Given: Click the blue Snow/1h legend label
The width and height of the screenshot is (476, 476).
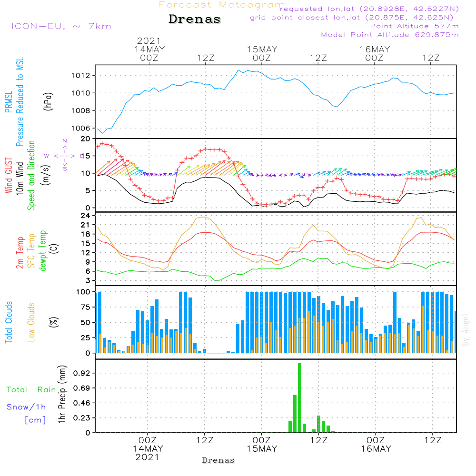Looking at the screenshot, I should 26,407.
